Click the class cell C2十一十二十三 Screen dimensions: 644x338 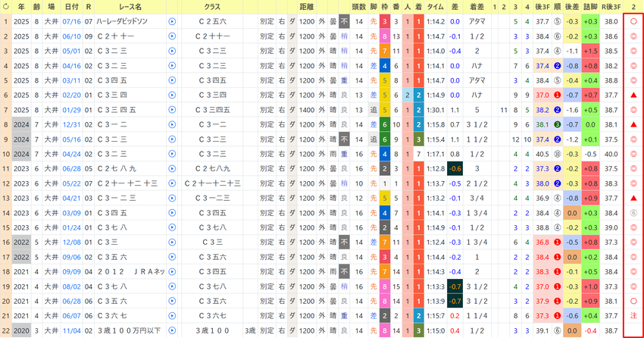coord(212,183)
